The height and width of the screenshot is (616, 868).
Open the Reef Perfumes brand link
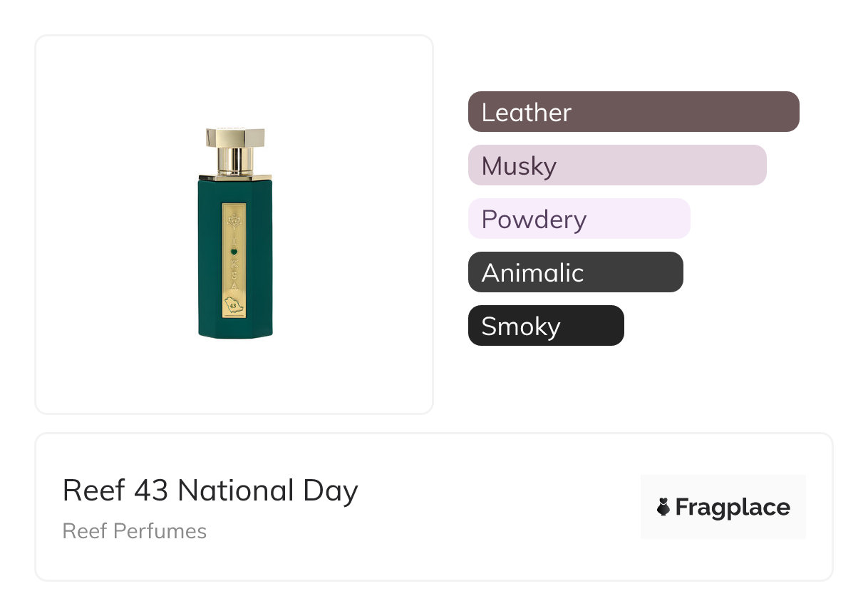click(135, 531)
